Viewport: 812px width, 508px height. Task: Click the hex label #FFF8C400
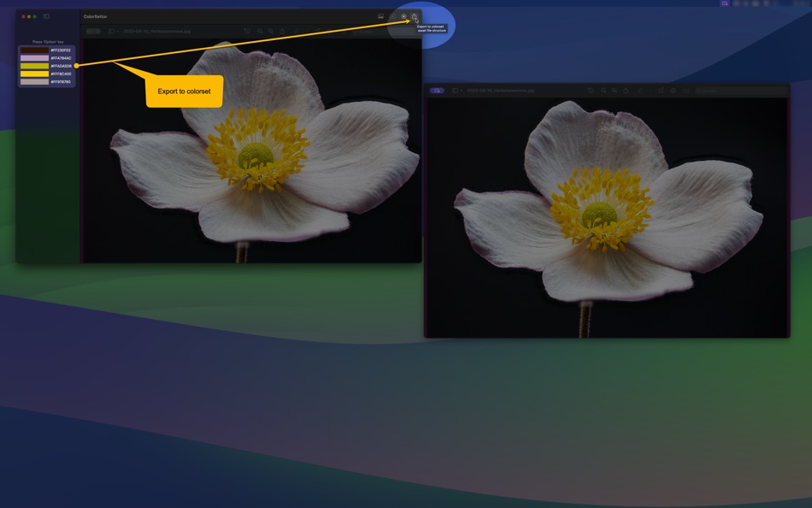(x=61, y=74)
